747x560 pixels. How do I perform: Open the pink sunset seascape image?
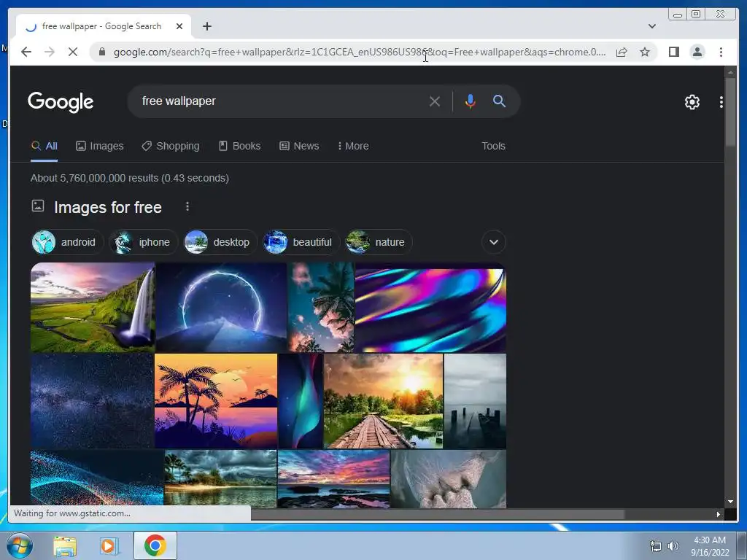coord(333,478)
